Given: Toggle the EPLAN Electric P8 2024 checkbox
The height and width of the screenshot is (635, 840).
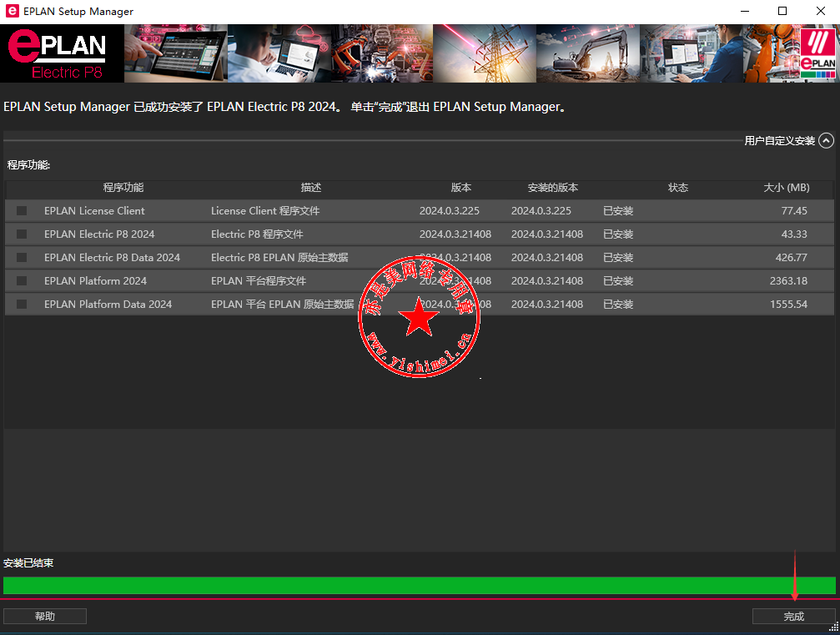Looking at the screenshot, I should tap(22, 234).
